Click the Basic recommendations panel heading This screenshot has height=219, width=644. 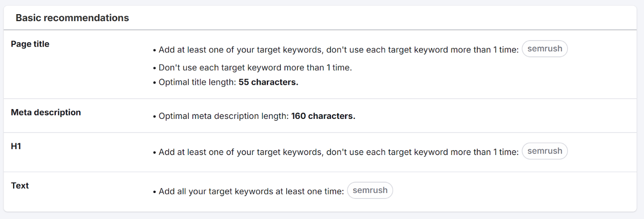(72, 18)
